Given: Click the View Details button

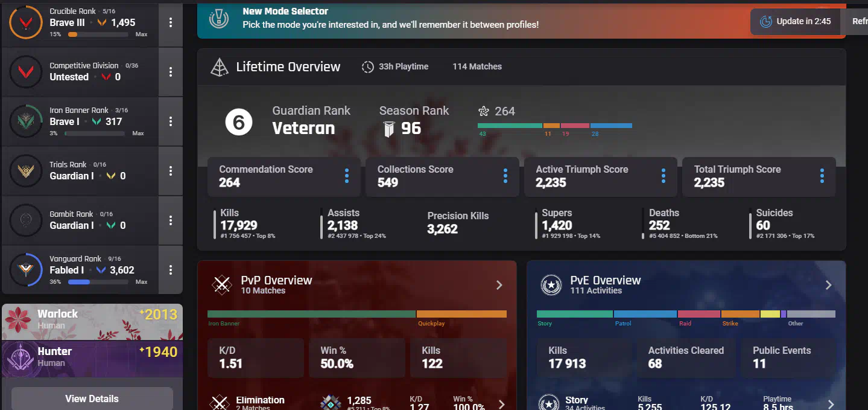Looking at the screenshot, I should pyautogui.click(x=92, y=399).
